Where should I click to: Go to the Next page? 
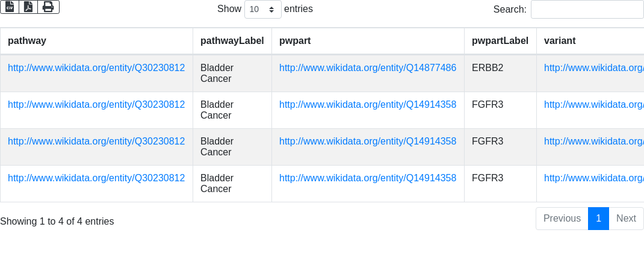coord(626,219)
